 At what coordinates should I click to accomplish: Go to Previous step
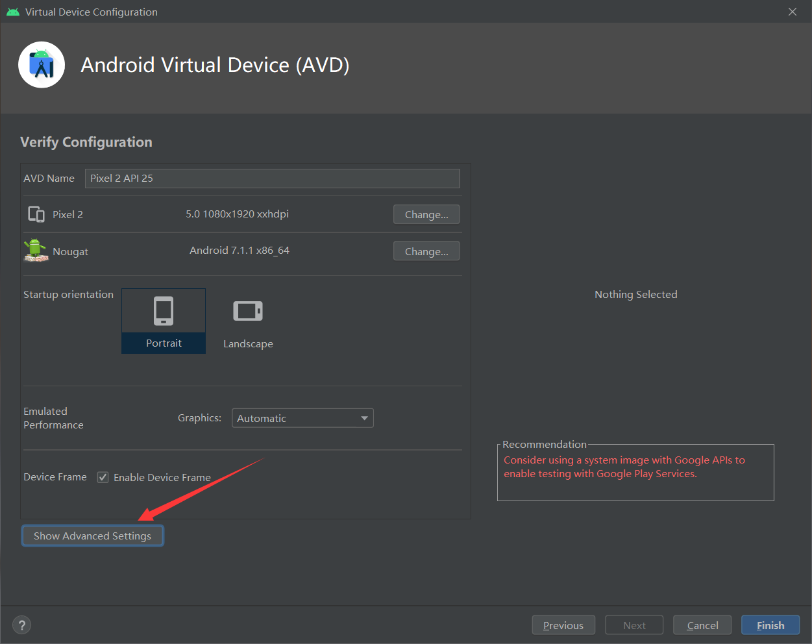(x=563, y=625)
